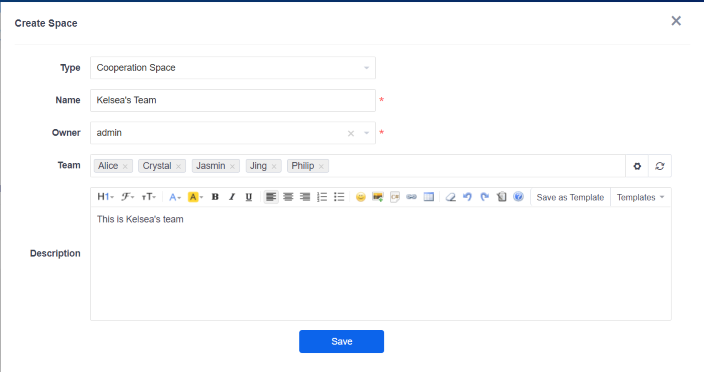Image resolution: width=704 pixels, height=372 pixels.
Task: Insert an emoji from the smiley icon
Action: [361, 197]
